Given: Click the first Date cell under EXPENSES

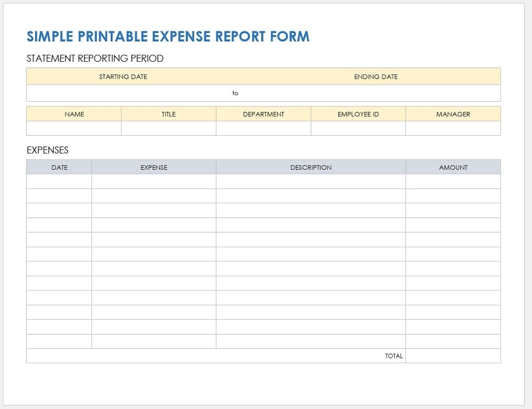Looking at the screenshot, I should click(x=59, y=181).
